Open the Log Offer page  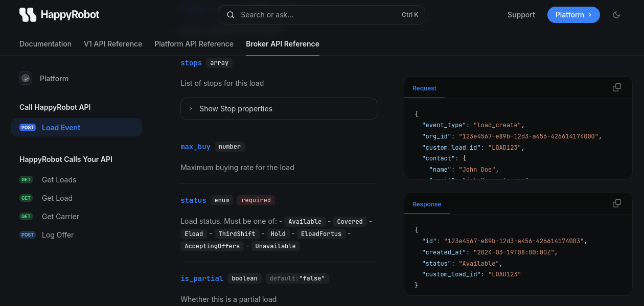coord(58,235)
